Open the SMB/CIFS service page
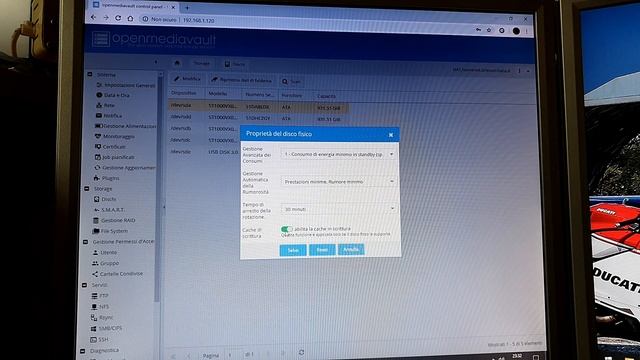Image resolution: width=640 pixels, height=360 pixels. click(x=106, y=328)
